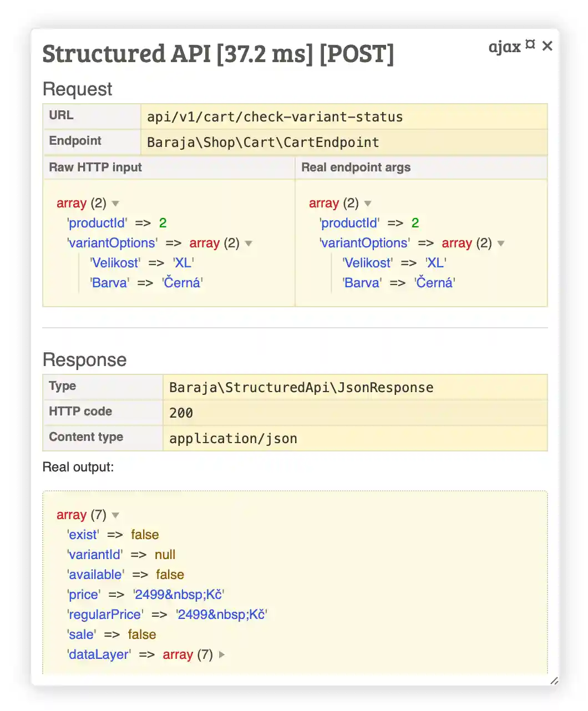The image size is (588, 711).
Task: Select the api/v1/cart/check-variant-status URL
Action: [275, 116]
